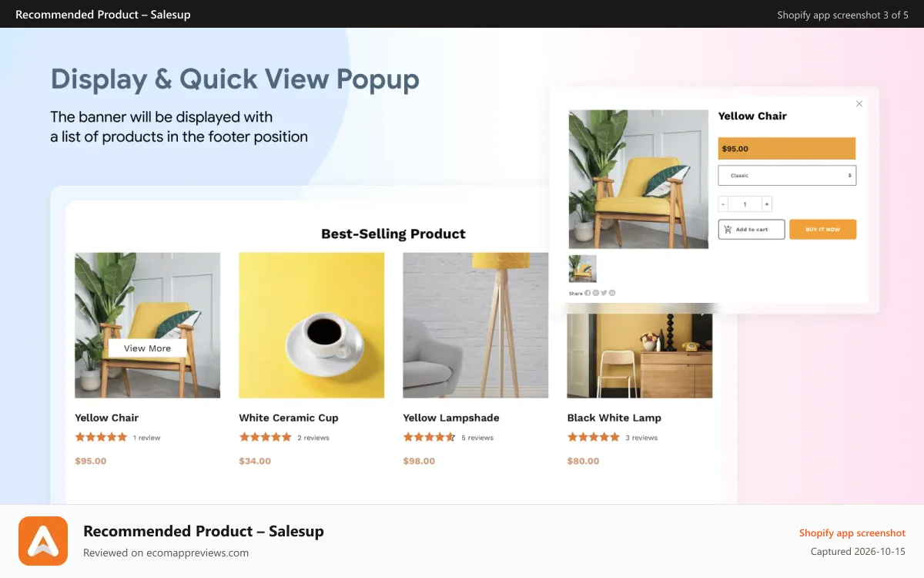This screenshot has width=924, height=578.
Task: Click the White Ceramic Cup title link
Action: pyautogui.click(x=289, y=418)
